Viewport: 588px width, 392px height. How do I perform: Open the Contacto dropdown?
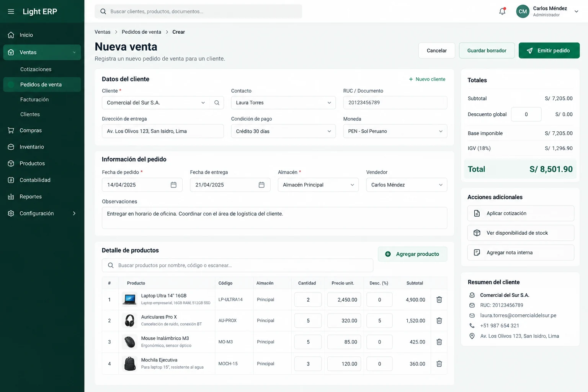pos(283,103)
